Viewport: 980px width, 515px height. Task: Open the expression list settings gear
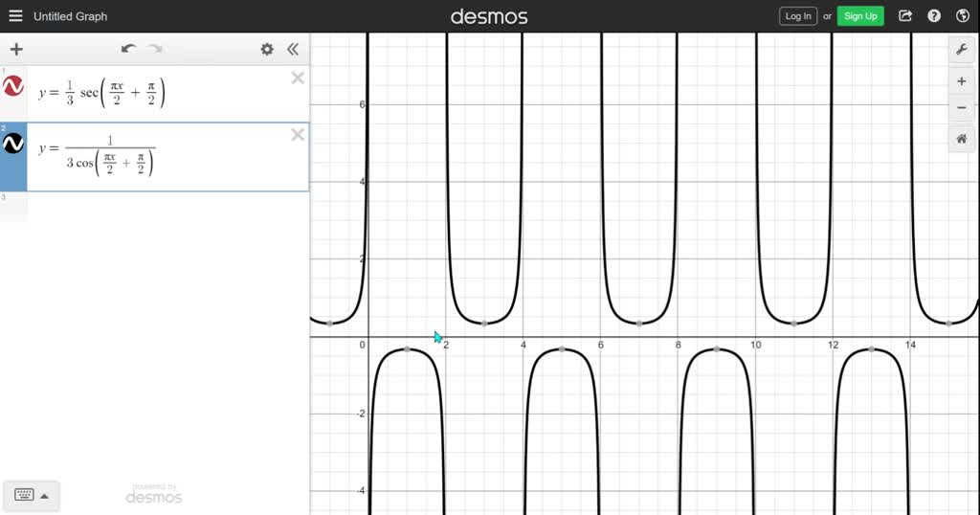tap(267, 49)
